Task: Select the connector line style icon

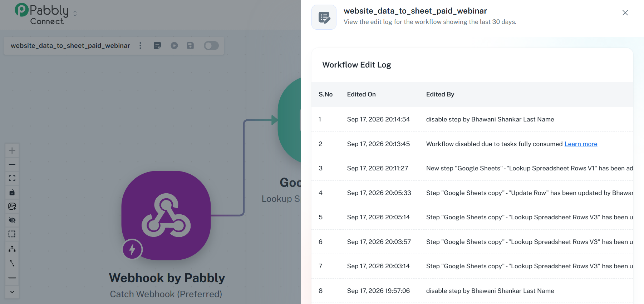Action: pyautogui.click(x=12, y=263)
